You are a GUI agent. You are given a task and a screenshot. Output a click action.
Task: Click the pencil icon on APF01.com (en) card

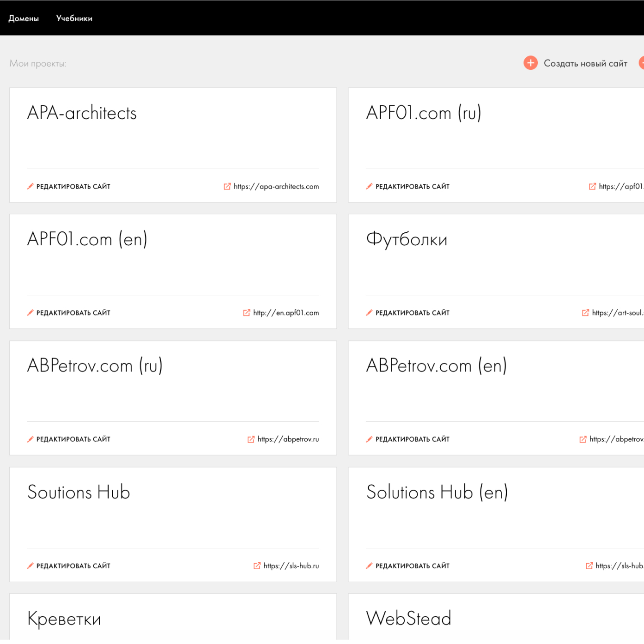(x=30, y=313)
